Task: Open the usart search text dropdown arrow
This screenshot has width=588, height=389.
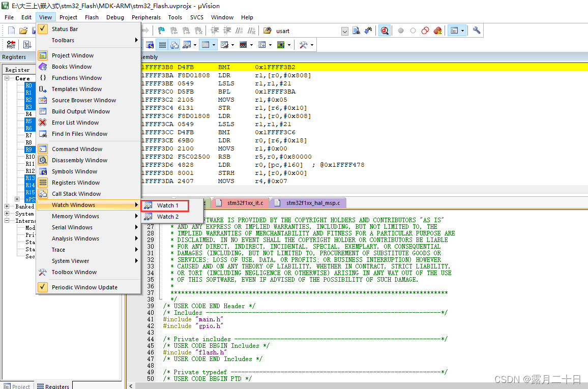Action: (x=345, y=31)
